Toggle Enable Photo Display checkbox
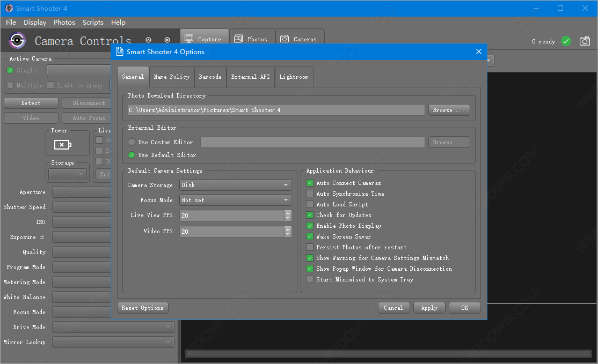 tap(310, 225)
